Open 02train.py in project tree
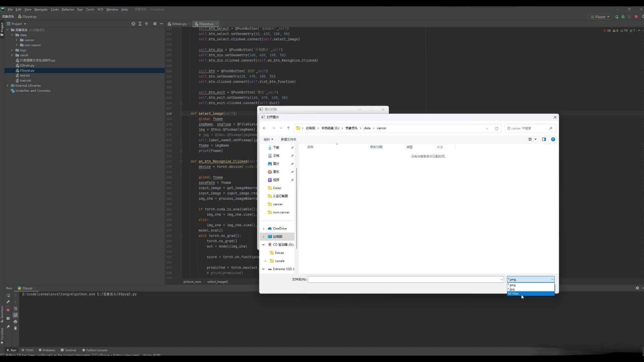Screen dimensions: 644x362 coord(27,65)
